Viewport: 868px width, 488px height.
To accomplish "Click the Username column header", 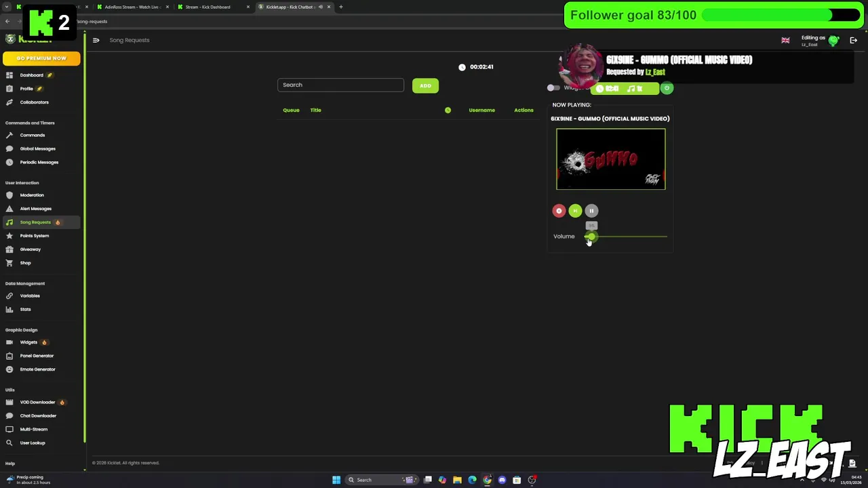I will pos(481,110).
